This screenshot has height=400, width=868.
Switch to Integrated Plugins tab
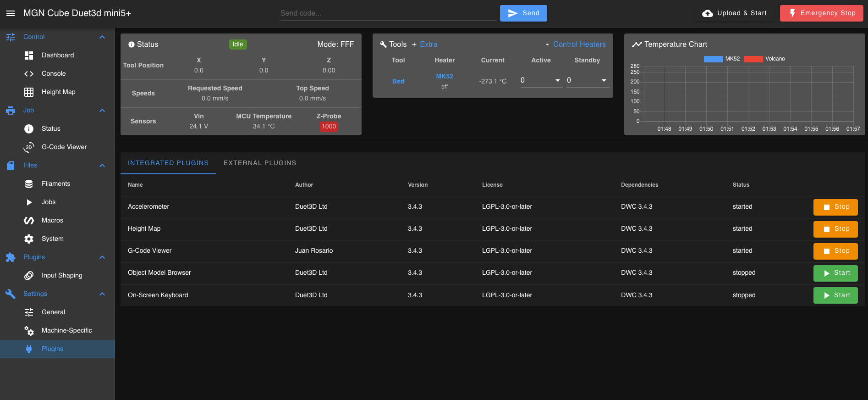pos(168,163)
